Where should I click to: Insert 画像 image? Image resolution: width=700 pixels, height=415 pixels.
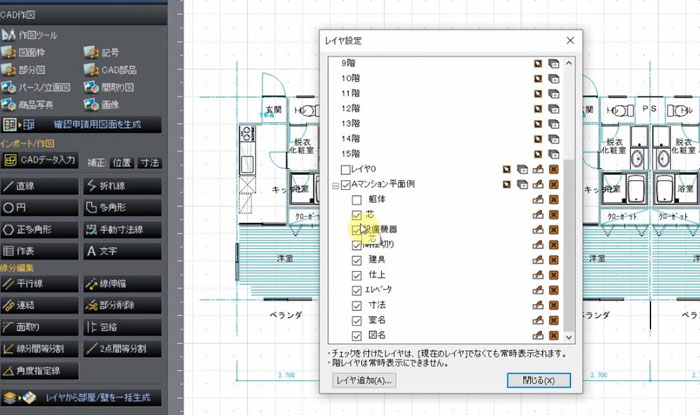pos(101,104)
